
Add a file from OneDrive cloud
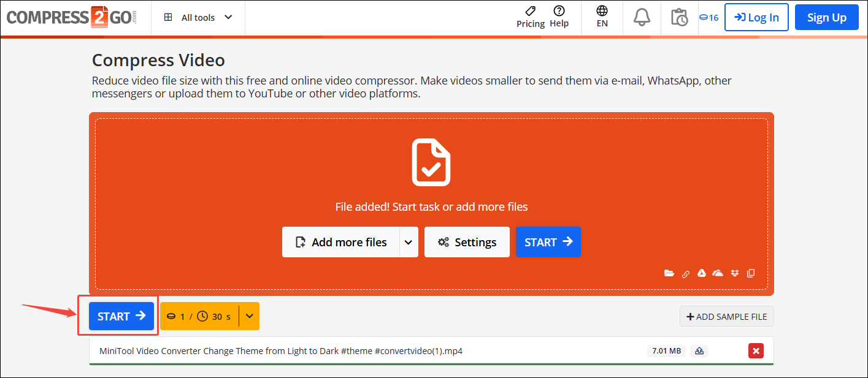click(x=718, y=273)
